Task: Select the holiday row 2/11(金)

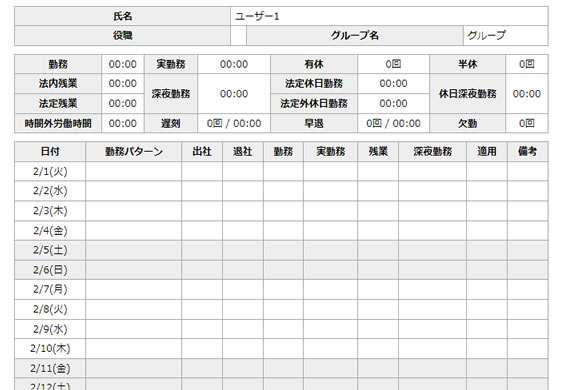Action: click(281, 368)
